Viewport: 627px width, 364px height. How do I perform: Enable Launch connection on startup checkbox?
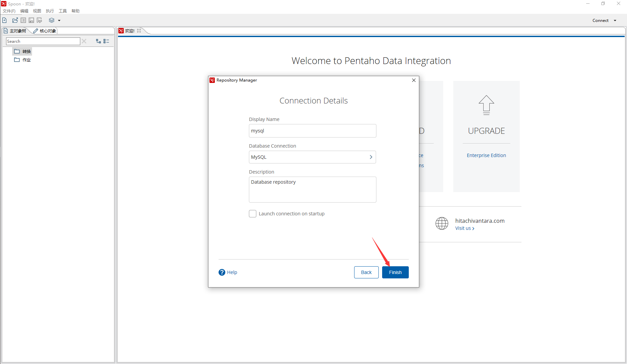[x=253, y=214]
